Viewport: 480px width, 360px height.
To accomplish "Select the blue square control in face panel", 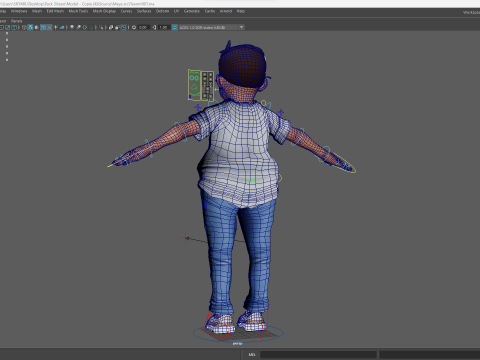I will coord(190,97).
